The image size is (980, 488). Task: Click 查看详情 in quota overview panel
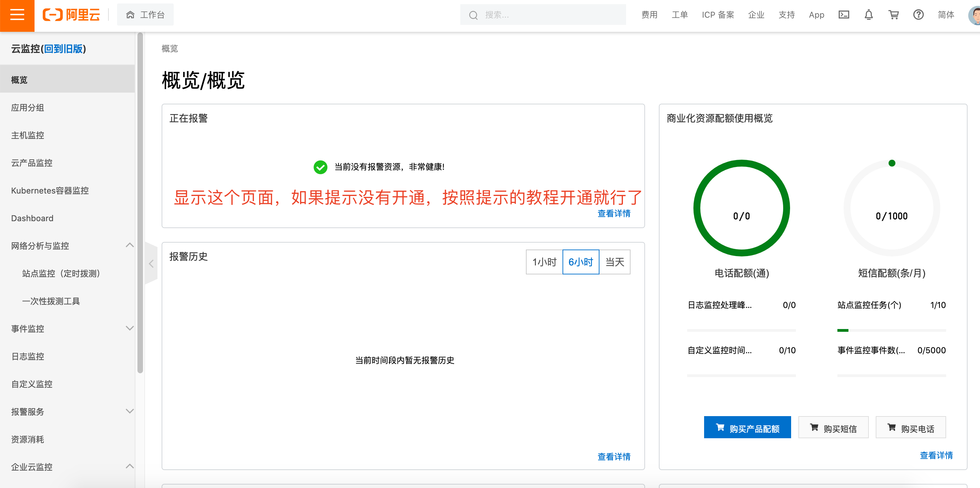point(936,455)
